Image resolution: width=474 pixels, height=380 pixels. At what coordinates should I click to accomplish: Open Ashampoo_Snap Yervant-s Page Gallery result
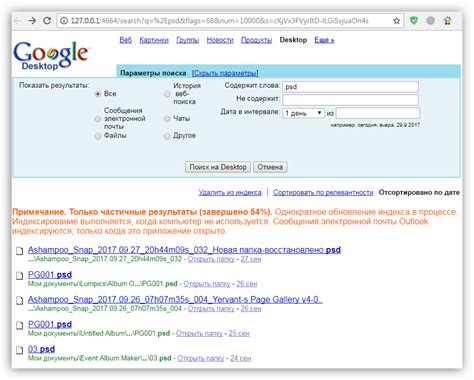175,299
